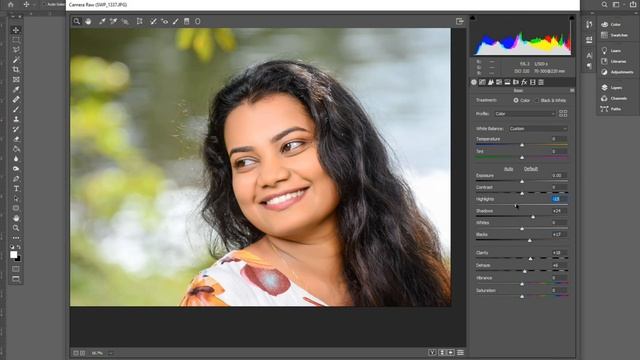The width and height of the screenshot is (640, 360).
Task: Click the Auto tone link
Action: coord(509,169)
